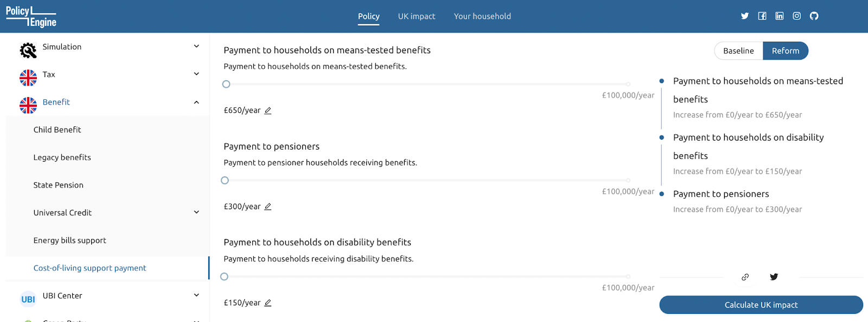The width and height of the screenshot is (868, 322).
Task: Edit the £300/year pensioners pencil icon
Action: 268,207
